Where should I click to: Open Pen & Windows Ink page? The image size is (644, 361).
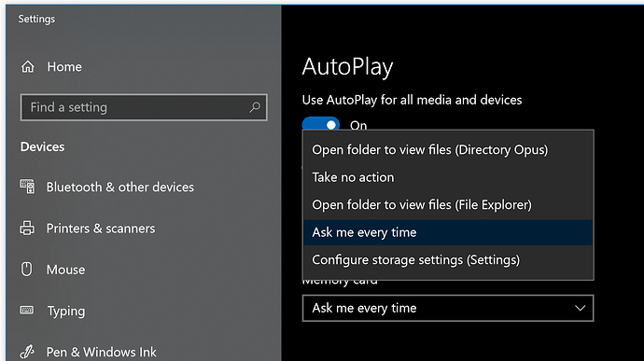(101, 352)
